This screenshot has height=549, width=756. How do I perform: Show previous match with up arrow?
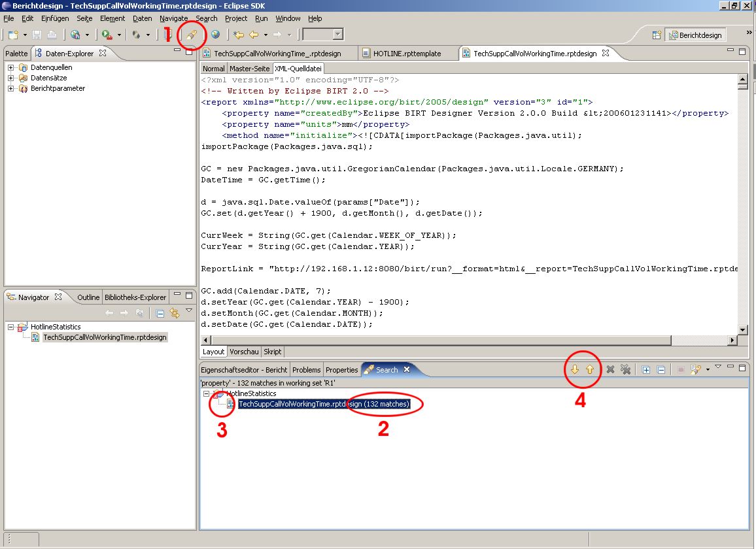click(589, 370)
